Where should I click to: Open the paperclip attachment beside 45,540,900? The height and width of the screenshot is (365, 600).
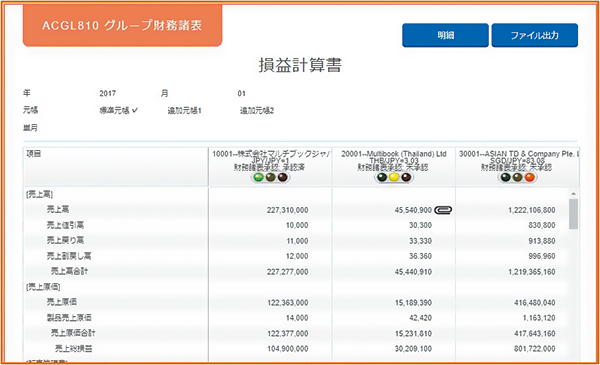coord(443,210)
